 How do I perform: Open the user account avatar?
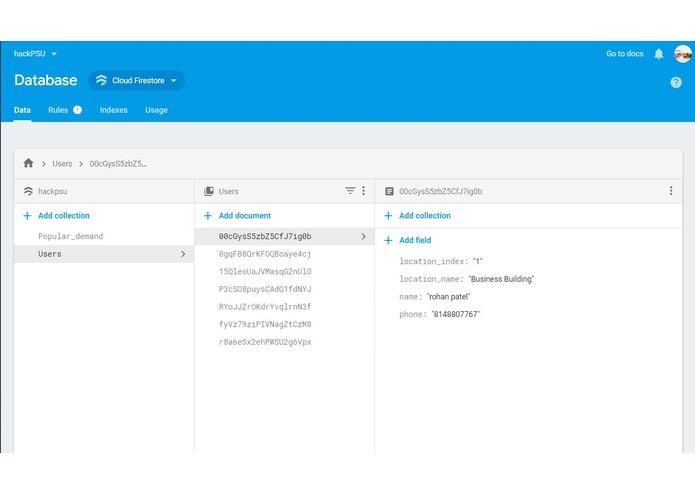pos(683,54)
